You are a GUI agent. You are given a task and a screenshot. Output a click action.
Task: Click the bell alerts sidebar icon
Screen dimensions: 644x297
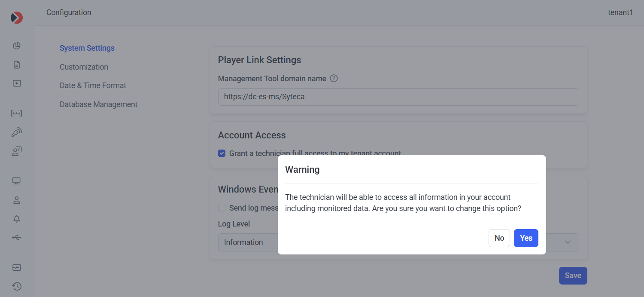[17, 219]
